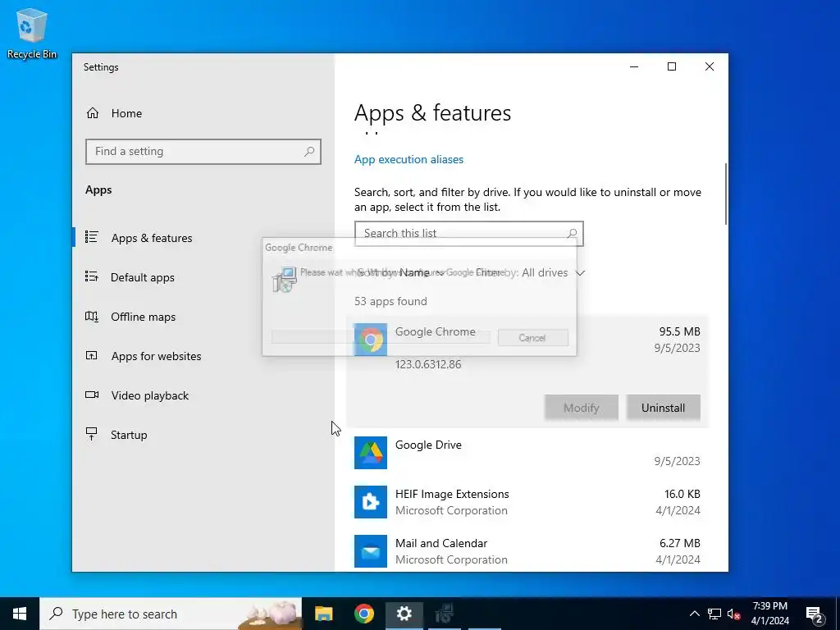
Task: Click the Find a setting search box
Action: [x=203, y=152]
